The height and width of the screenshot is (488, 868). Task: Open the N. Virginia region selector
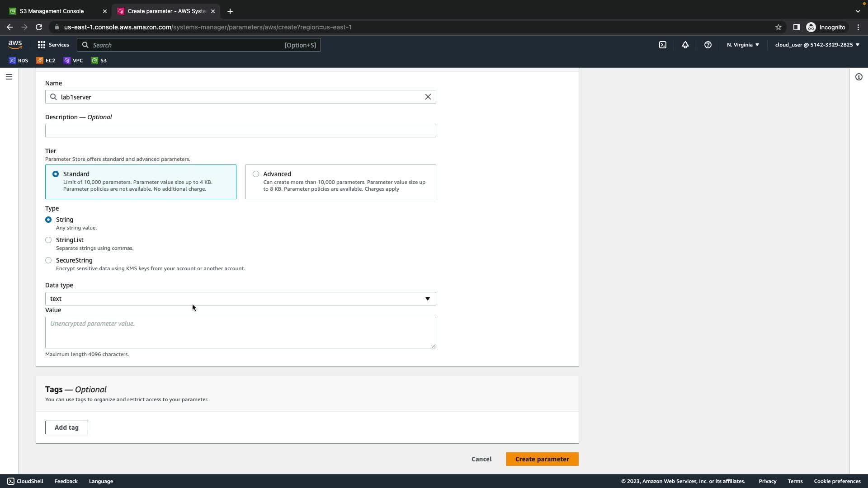point(742,45)
